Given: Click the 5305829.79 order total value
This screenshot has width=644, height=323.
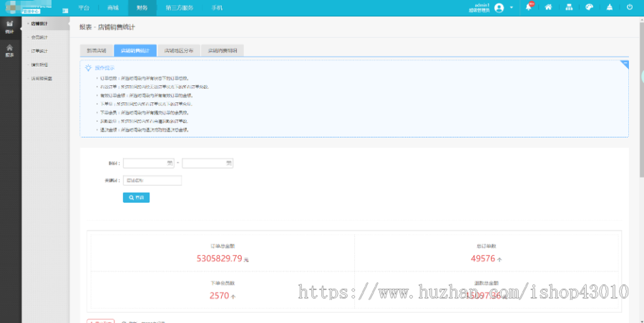Looking at the screenshot, I should 220,259.
